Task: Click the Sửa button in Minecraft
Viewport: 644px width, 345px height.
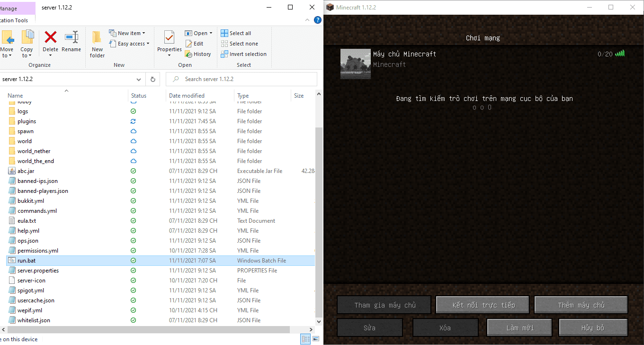Action: click(370, 328)
